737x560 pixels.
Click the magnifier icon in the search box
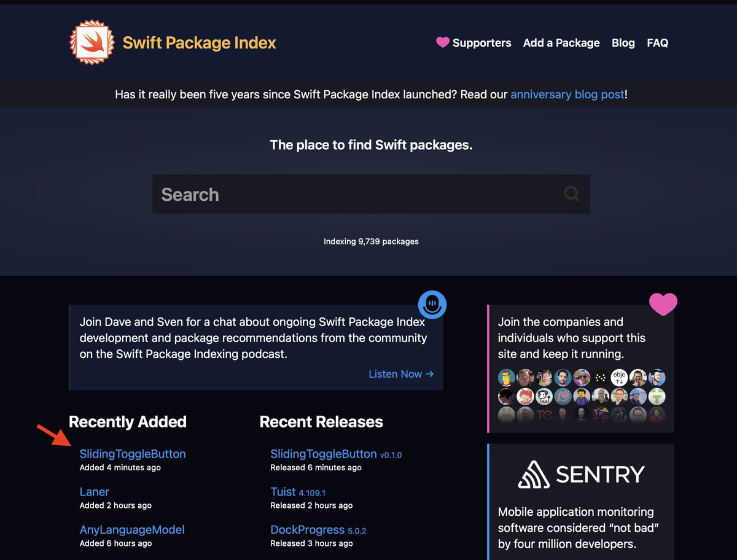click(x=572, y=194)
